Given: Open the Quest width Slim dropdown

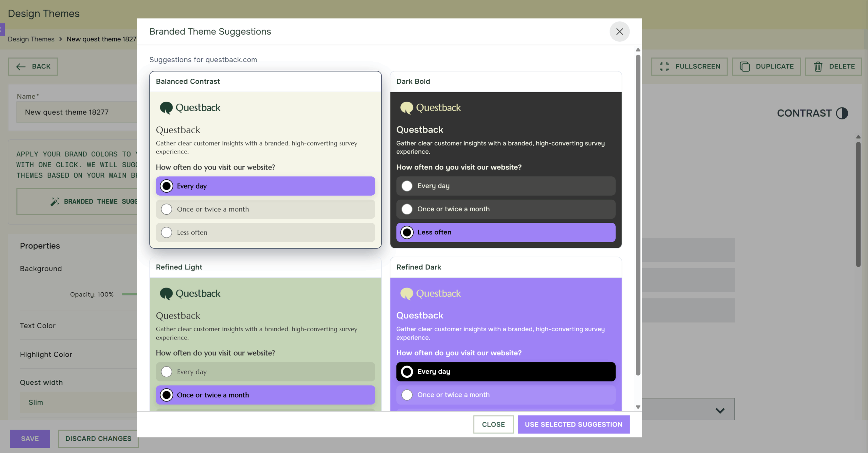Looking at the screenshot, I should click(x=79, y=402).
